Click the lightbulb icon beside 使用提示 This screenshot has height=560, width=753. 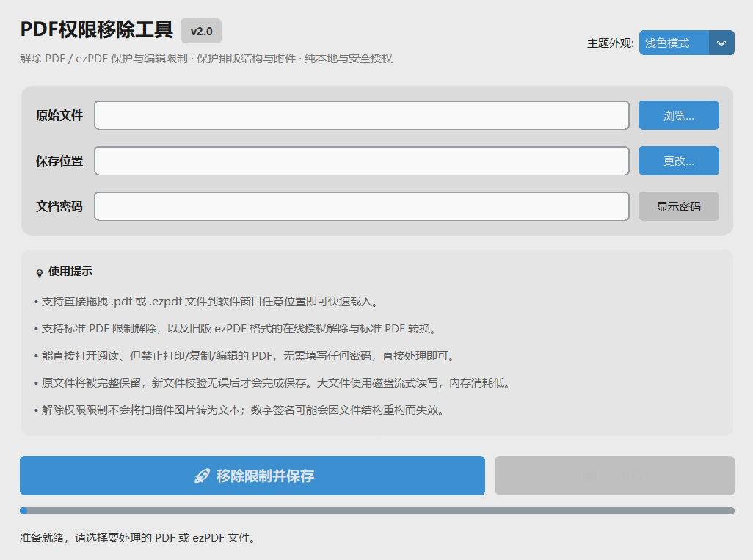(x=40, y=273)
